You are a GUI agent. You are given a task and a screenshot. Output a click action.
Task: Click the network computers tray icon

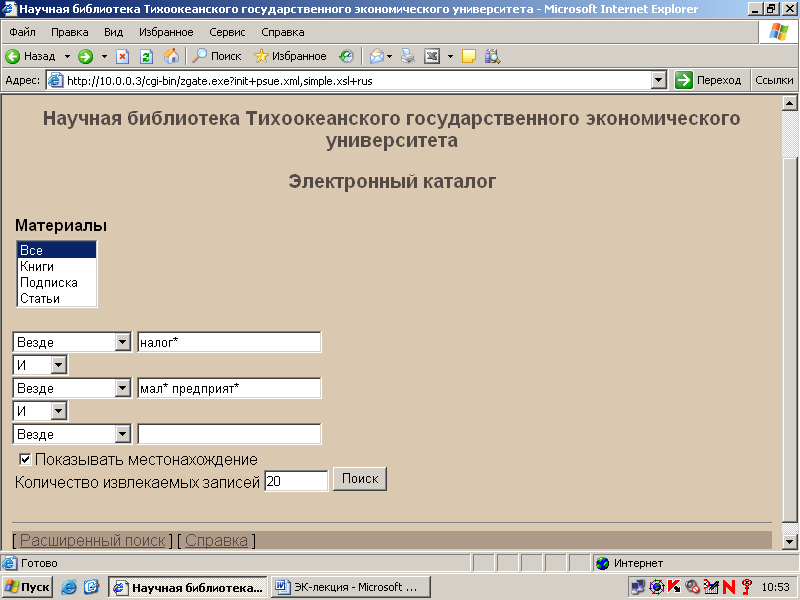638,587
